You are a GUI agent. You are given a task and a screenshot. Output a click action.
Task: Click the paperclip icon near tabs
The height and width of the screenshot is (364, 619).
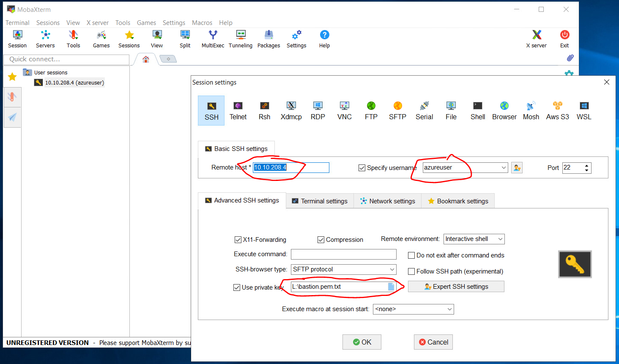[570, 58]
